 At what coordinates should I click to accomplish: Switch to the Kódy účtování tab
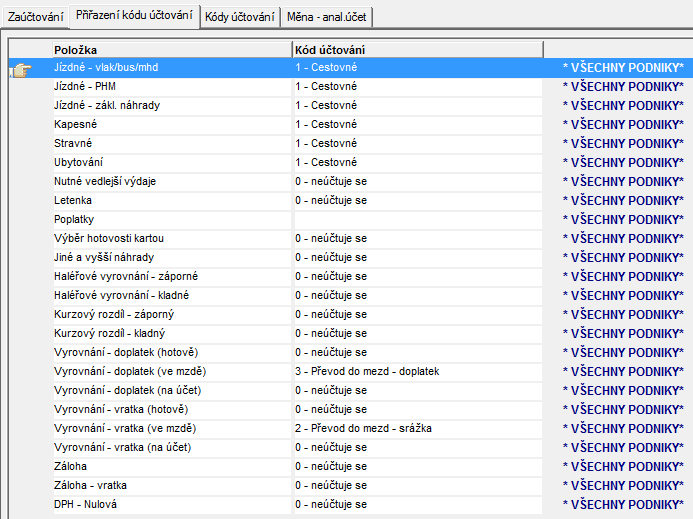tap(240, 17)
